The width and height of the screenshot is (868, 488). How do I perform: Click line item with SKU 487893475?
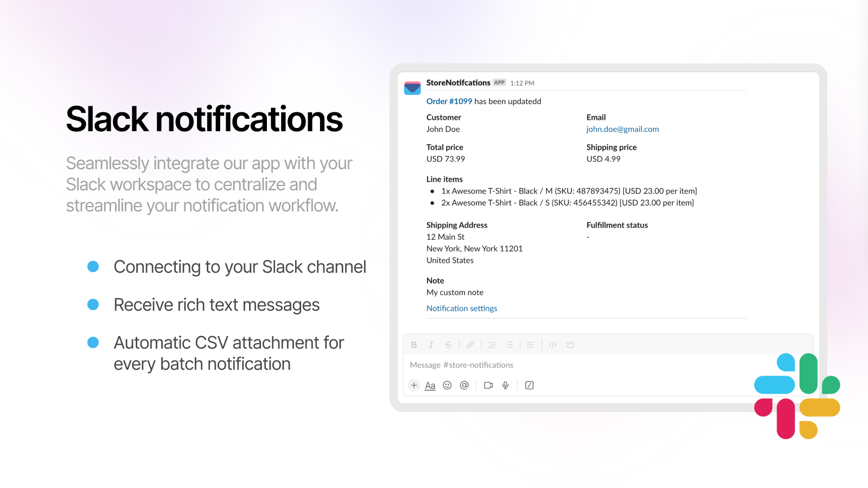[x=569, y=191]
